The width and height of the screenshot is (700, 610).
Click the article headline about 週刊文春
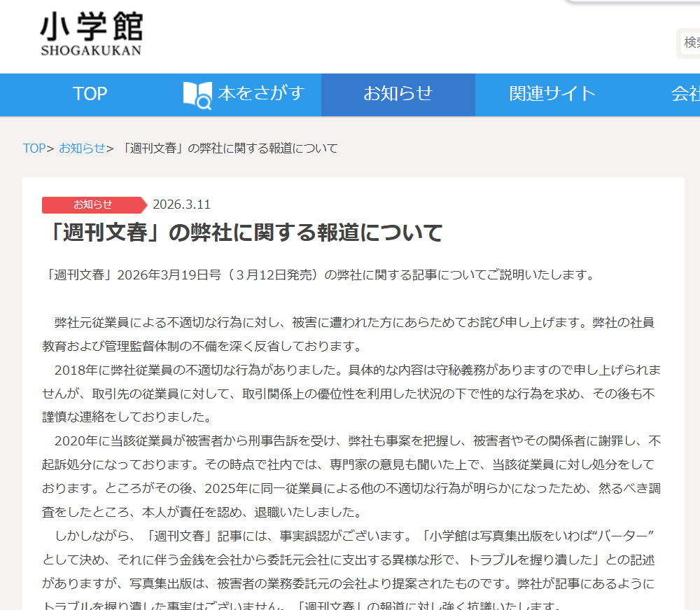click(x=242, y=233)
